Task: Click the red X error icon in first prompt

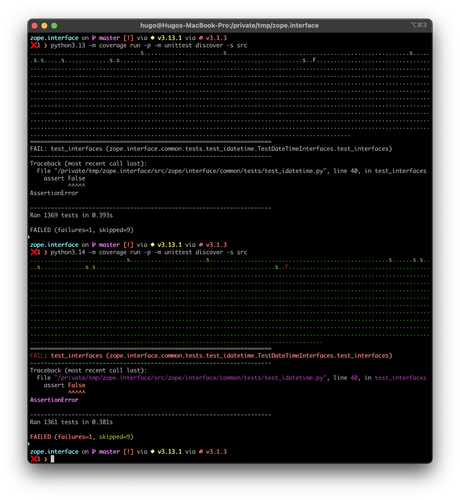Action: [x=34, y=45]
